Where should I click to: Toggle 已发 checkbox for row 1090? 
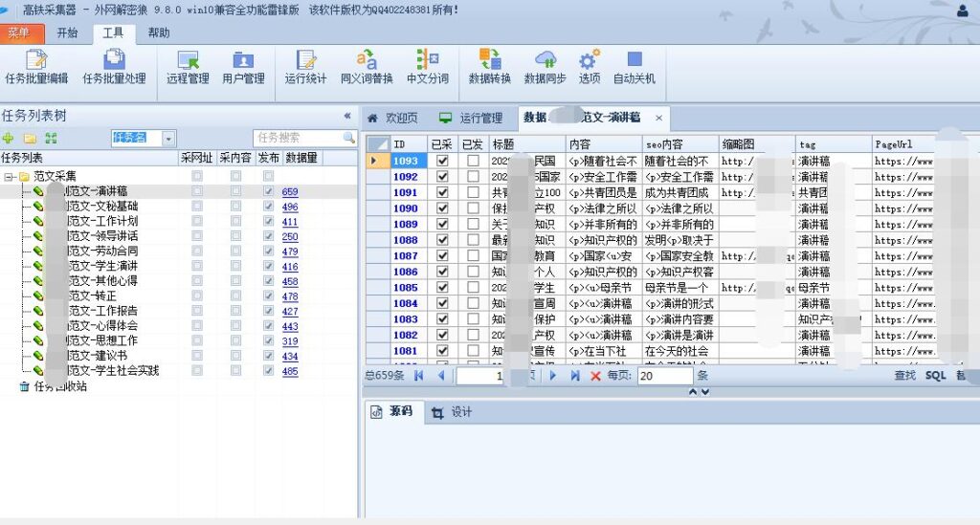tap(473, 208)
